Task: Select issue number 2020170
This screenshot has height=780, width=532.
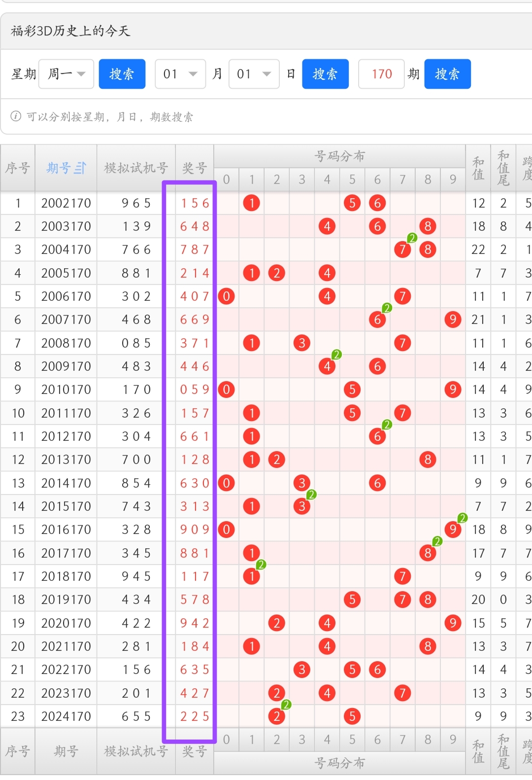Action: click(66, 623)
